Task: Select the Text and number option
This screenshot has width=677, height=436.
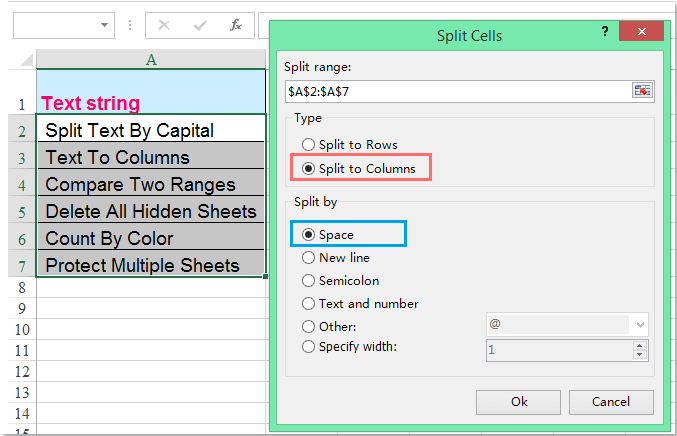Action: (x=308, y=304)
